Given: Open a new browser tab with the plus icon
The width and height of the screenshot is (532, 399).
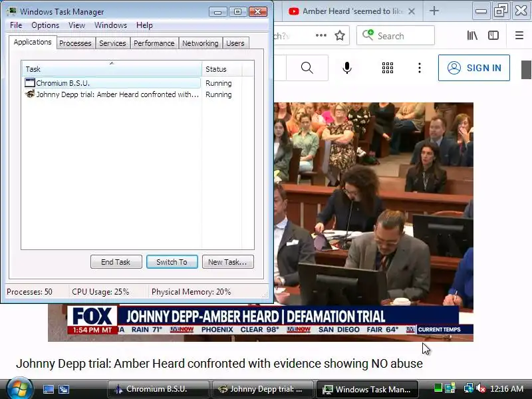Looking at the screenshot, I should (434, 11).
